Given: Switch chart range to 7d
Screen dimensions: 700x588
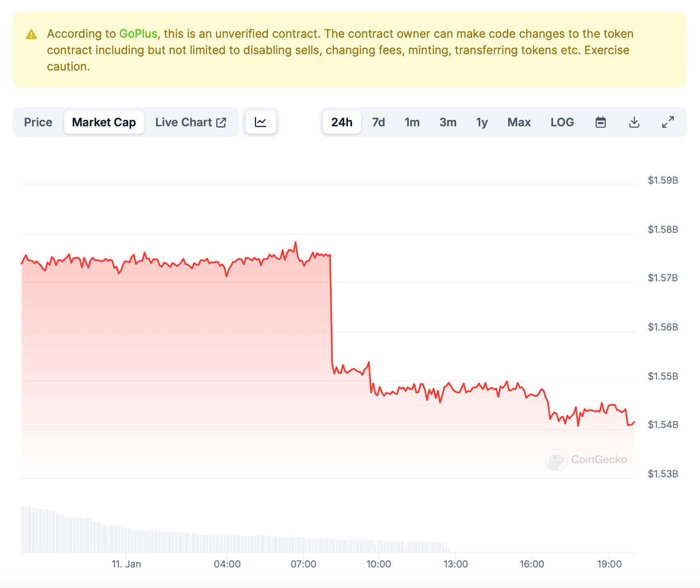Looking at the screenshot, I should tap(378, 122).
